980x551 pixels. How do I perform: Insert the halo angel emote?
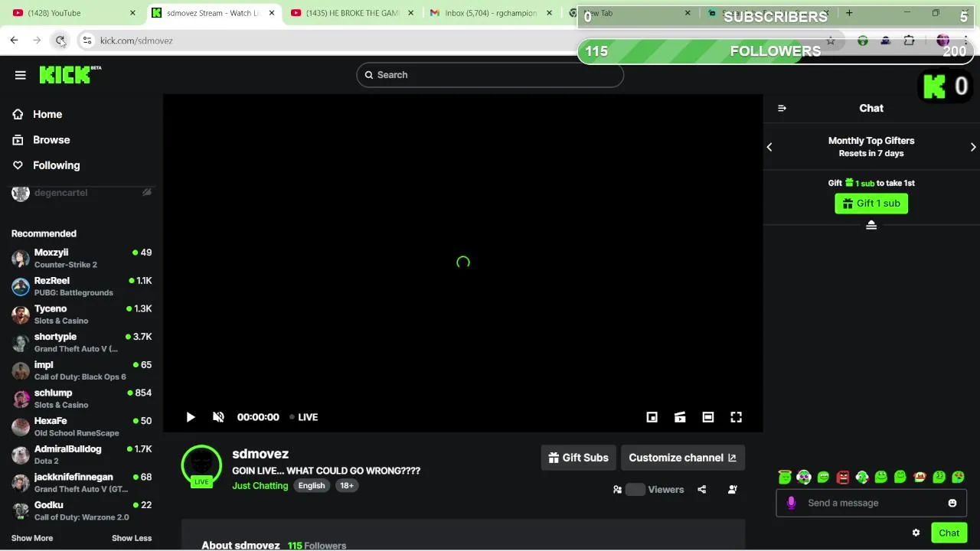(x=785, y=477)
